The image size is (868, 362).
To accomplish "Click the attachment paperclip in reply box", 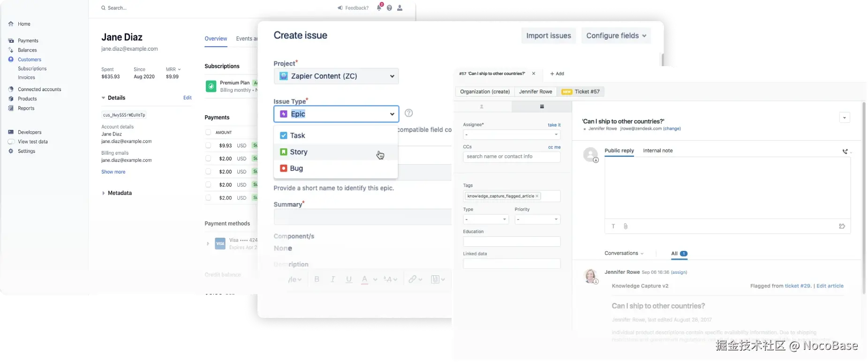I will click(626, 226).
